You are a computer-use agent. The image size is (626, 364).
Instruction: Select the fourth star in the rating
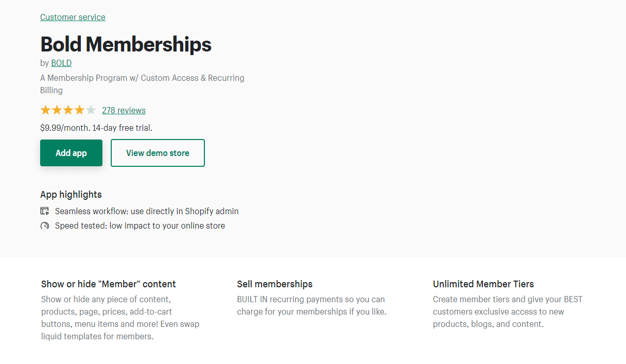(79, 110)
